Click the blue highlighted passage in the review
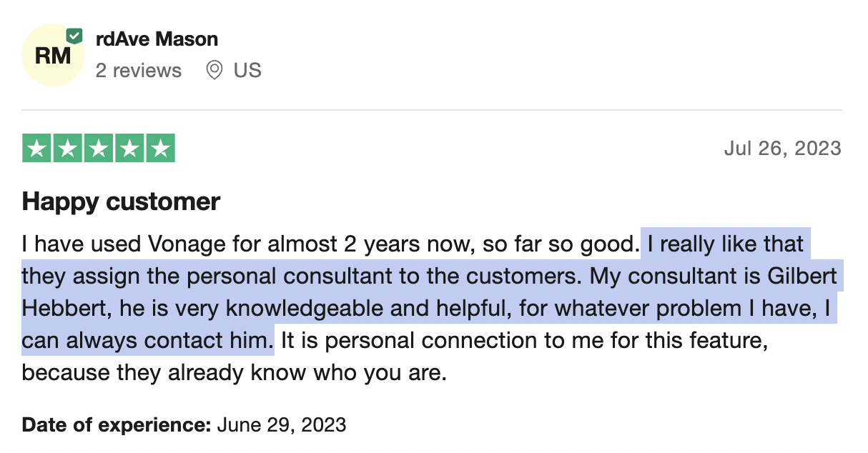The width and height of the screenshot is (868, 453). coord(429,277)
